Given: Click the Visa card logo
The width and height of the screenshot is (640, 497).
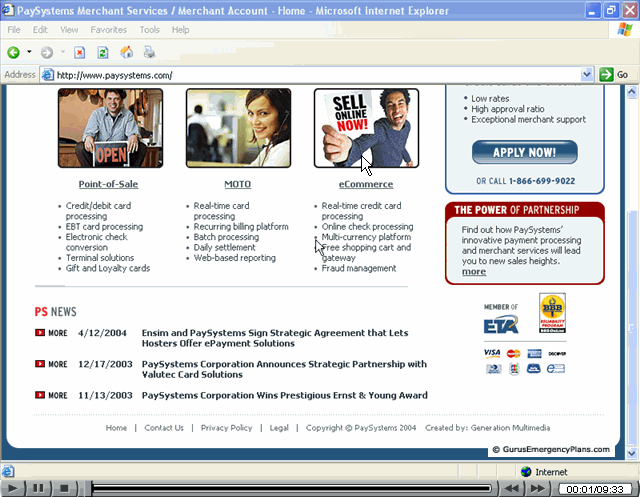Looking at the screenshot, I should point(492,353).
